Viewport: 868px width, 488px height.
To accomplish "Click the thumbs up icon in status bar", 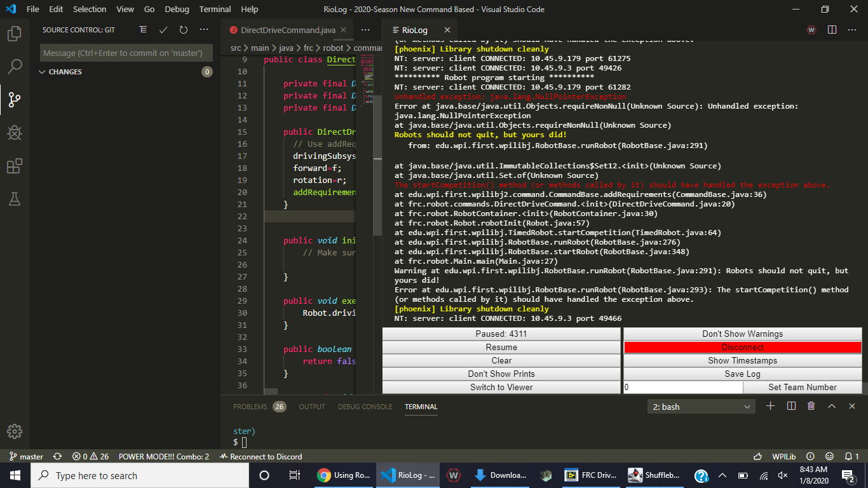I will click(757, 456).
